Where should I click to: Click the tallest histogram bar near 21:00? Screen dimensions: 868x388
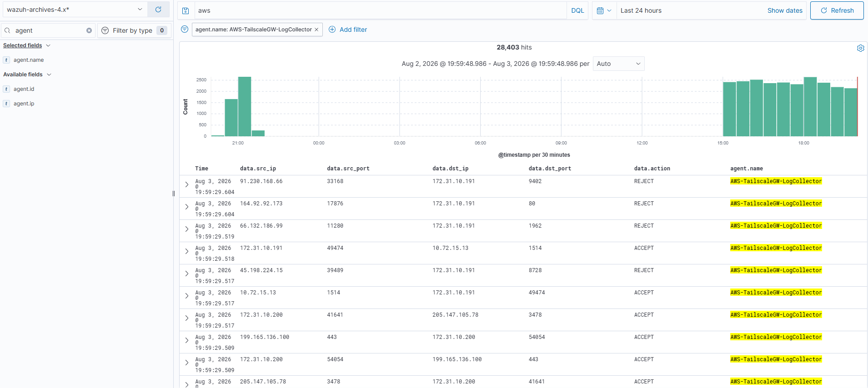(245, 106)
